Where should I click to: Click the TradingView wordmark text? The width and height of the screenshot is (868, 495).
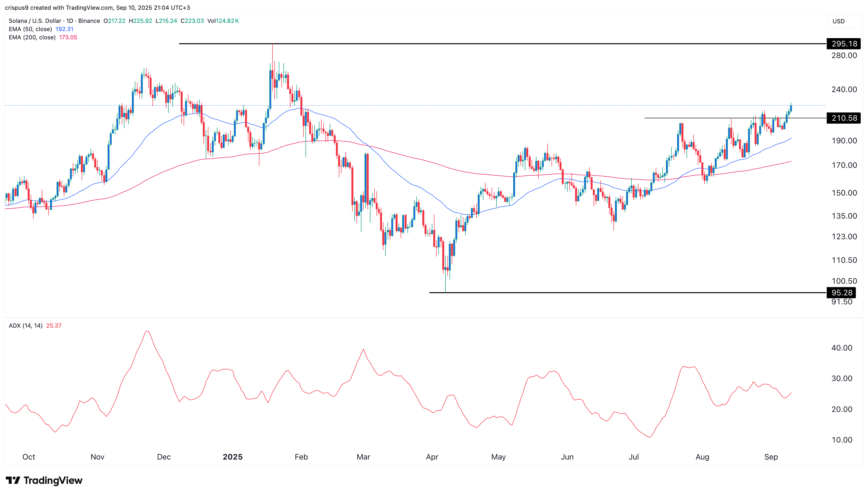point(53,480)
